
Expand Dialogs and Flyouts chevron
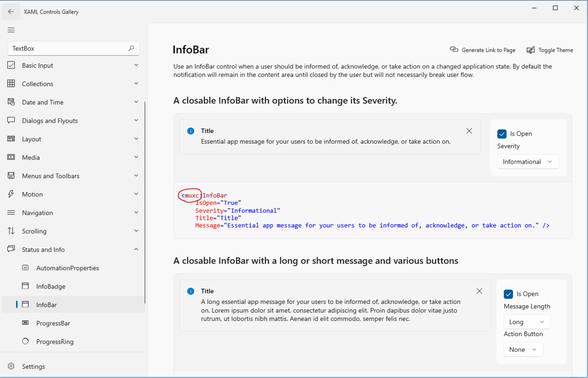(136, 121)
